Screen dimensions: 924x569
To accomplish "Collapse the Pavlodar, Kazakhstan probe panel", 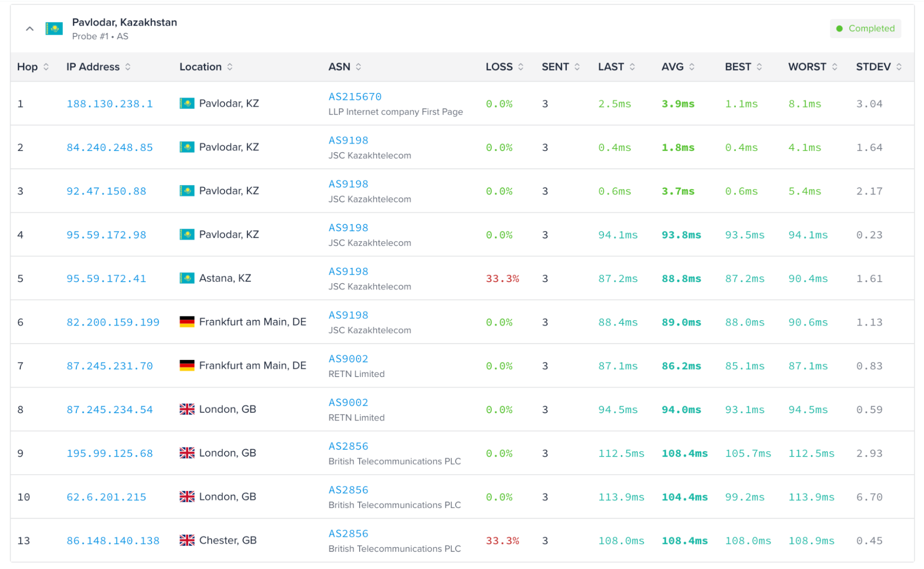I will (30, 29).
